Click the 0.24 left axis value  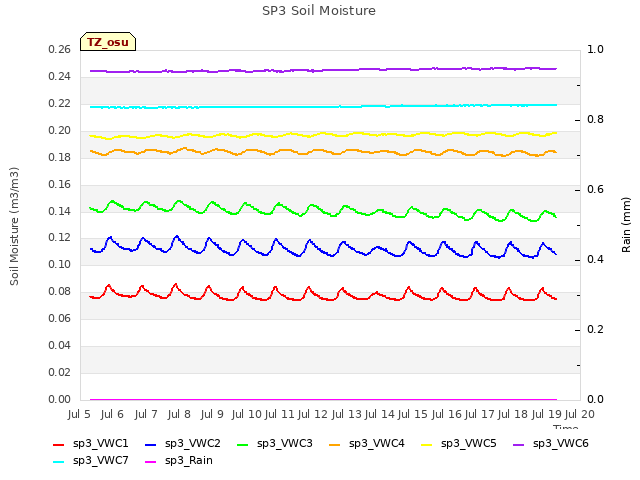point(60,76)
